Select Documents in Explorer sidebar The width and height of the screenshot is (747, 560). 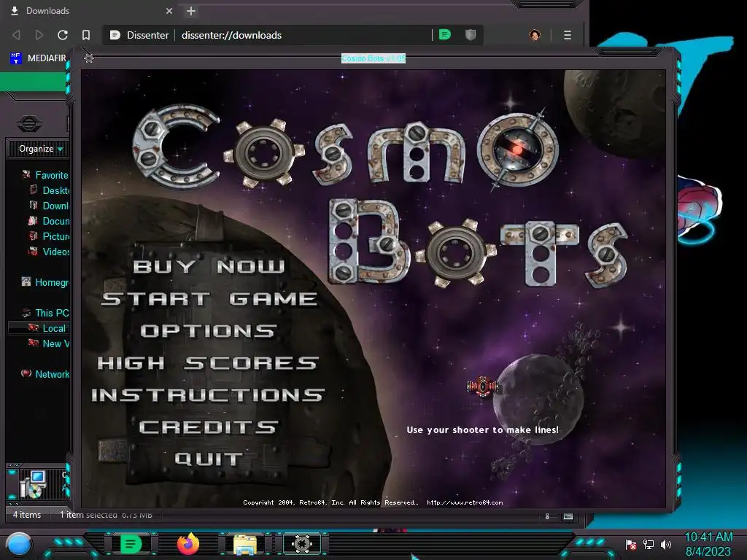pos(50,220)
